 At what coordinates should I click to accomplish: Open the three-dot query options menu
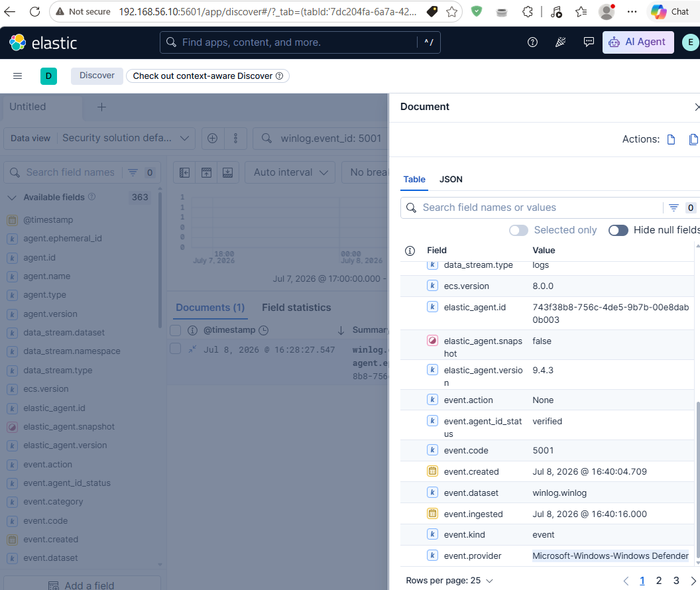pyautogui.click(x=236, y=139)
